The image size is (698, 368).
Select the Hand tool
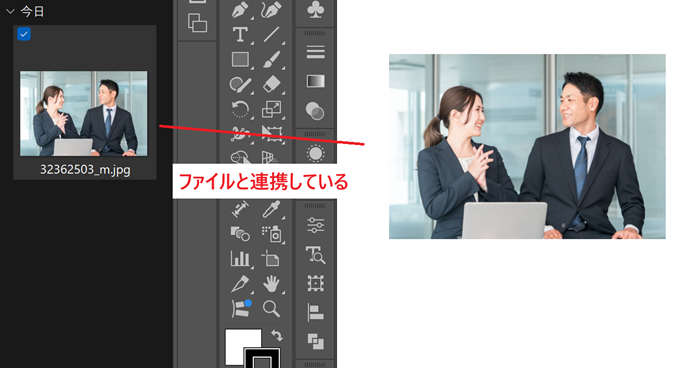272,283
